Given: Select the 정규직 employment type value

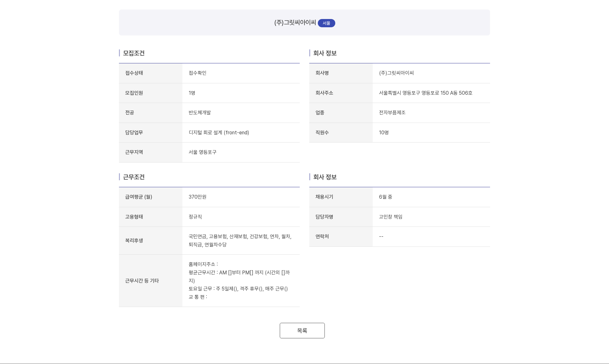Looking at the screenshot, I should pos(195,217).
